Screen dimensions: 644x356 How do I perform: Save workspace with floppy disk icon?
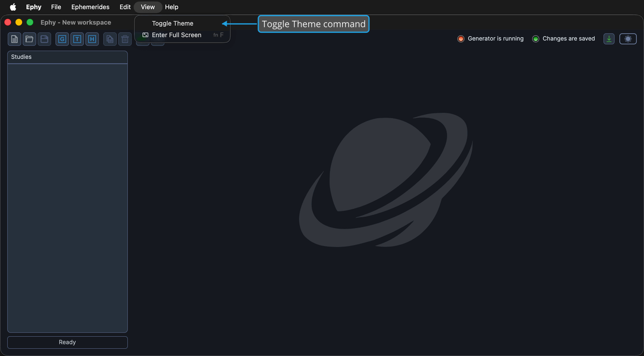click(x=44, y=39)
